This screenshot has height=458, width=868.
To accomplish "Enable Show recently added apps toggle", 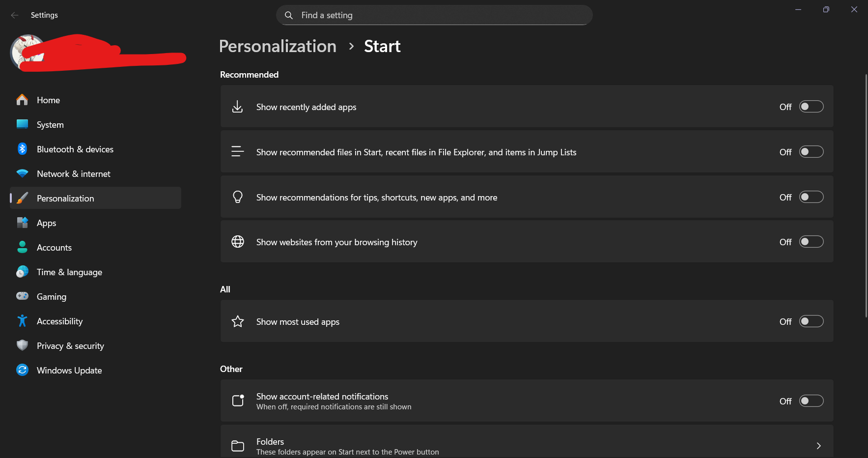I will tap(811, 107).
